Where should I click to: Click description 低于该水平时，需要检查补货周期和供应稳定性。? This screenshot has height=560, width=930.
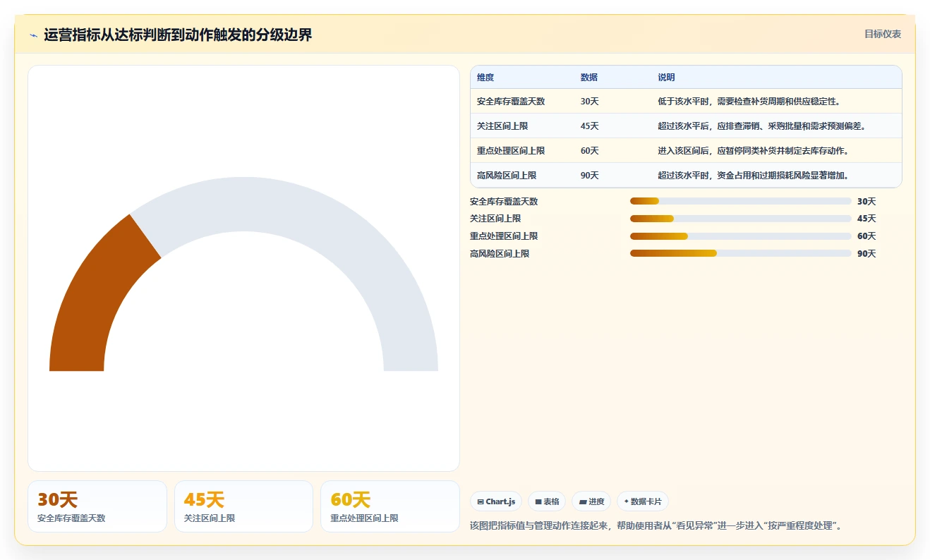749,102
